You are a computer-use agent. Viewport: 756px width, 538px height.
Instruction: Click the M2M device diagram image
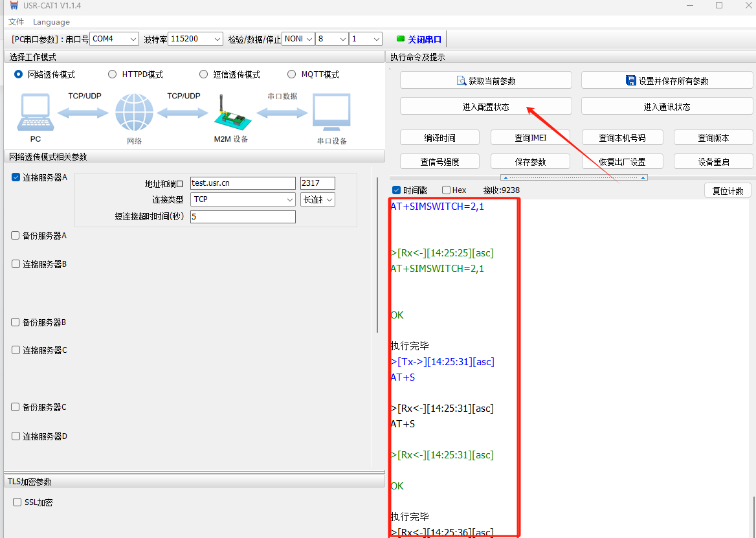pyautogui.click(x=232, y=113)
